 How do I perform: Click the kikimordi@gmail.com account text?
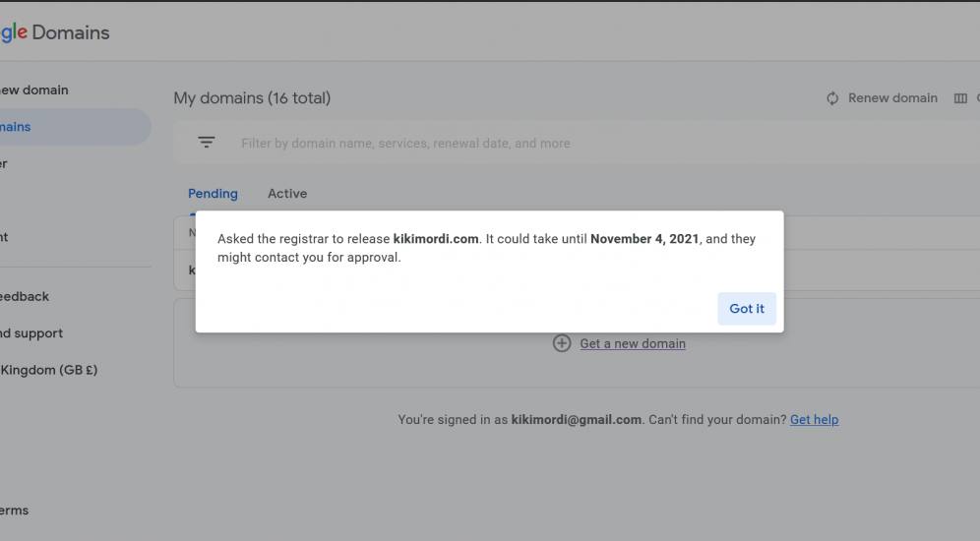[577, 420]
